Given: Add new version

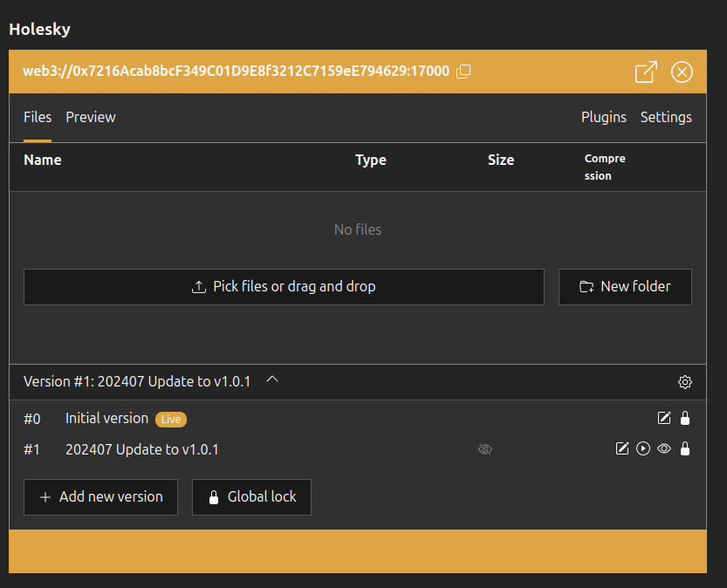Looking at the screenshot, I should click(x=100, y=497).
